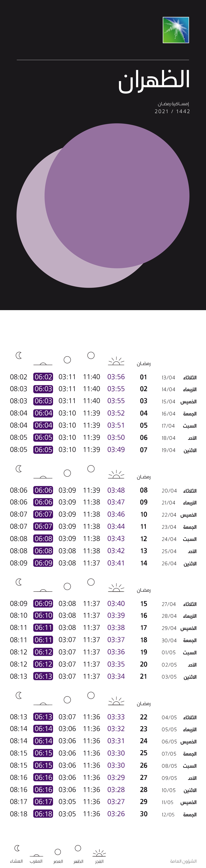Click the sunrise icon above second week table

116,474
